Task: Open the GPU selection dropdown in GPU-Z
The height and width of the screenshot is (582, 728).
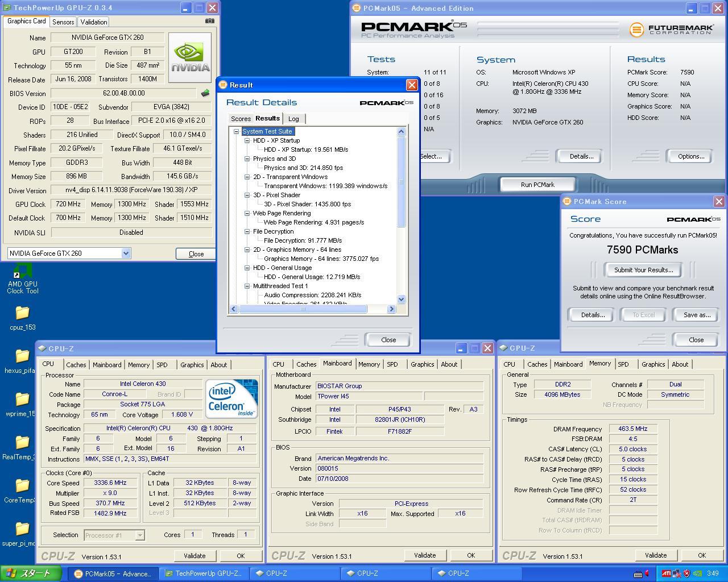Action: pyautogui.click(x=126, y=253)
